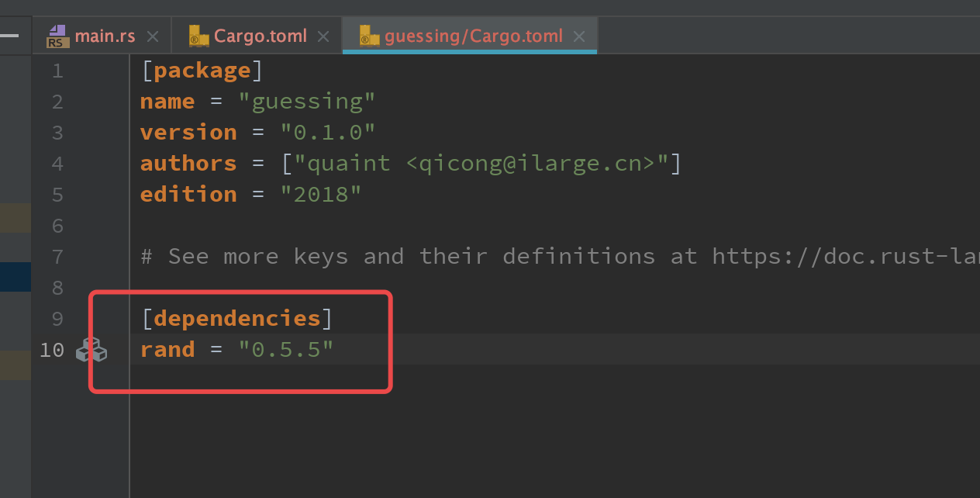Place cursor in the "guessing" name value
980x498 pixels.
tap(307, 102)
